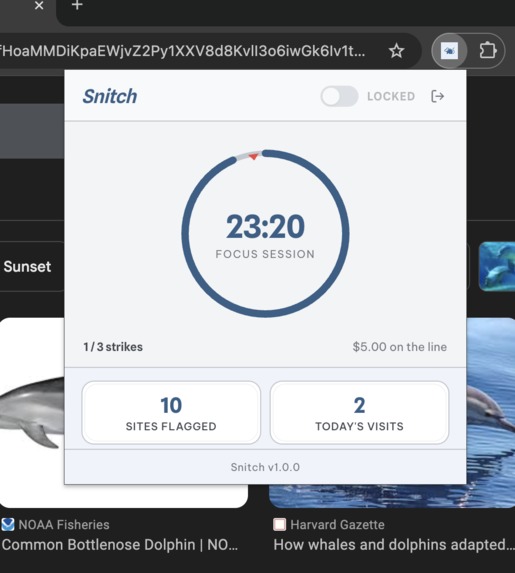Open Common Bottlenose Dolphin result link
Viewport: 515px width, 573px height.
click(x=120, y=545)
